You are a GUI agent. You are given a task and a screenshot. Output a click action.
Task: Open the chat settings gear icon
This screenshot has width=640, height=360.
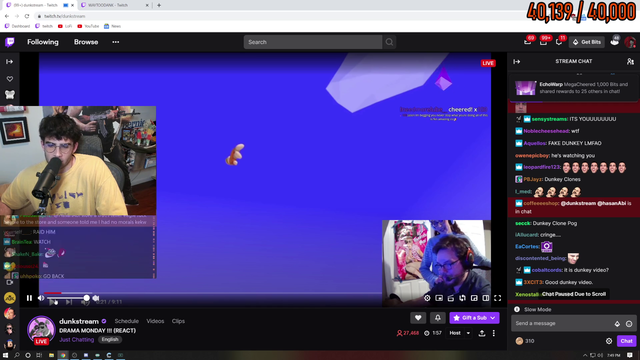click(x=609, y=341)
